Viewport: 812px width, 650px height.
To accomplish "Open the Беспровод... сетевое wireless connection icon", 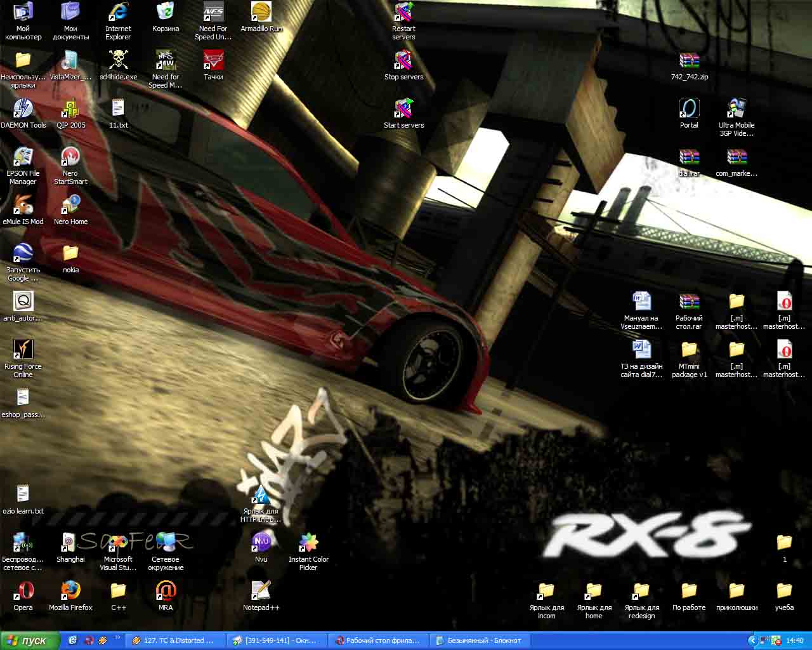I will click(23, 551).
